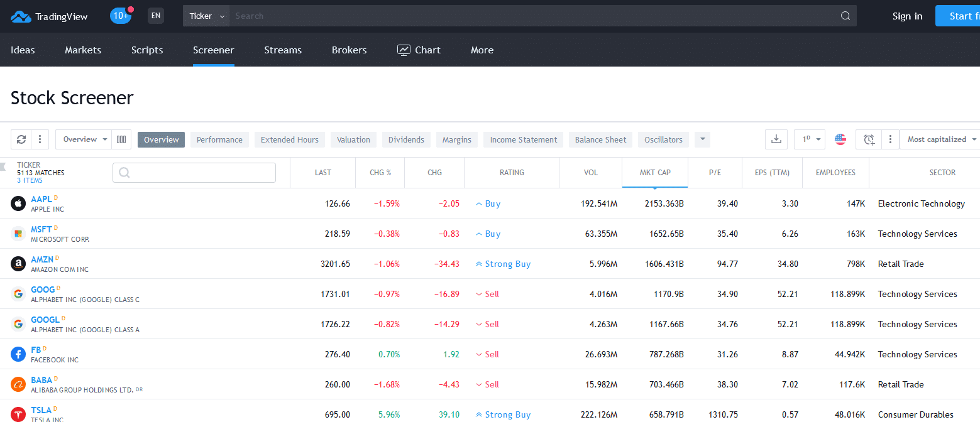Switch to the Extended Hours tab
The height and width of the screenshot is (422, 980).
290,139
